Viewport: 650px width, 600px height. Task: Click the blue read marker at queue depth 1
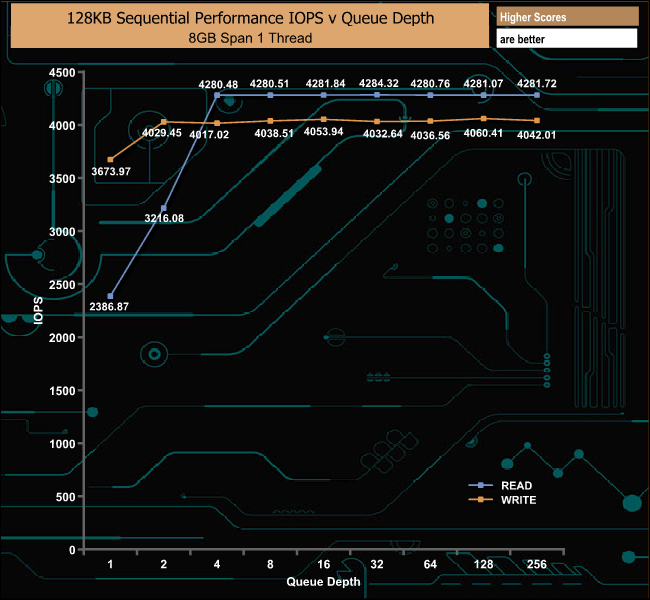(110, 296)
